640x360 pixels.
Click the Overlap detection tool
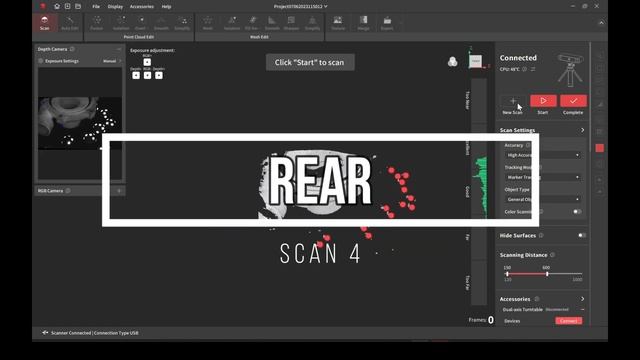tap(140, 23)
